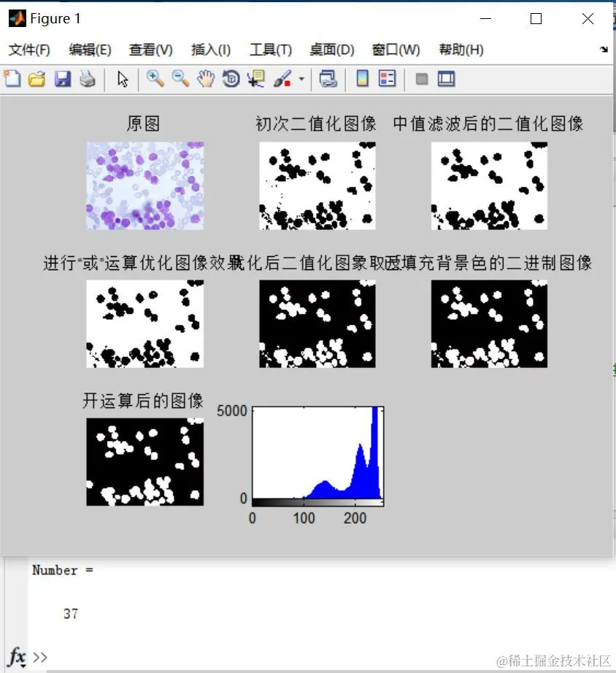Viewport: 616px width, 673px height.
Task: Insert a Legend using toolbar icon
Action: pyautogui.click(x=388, y=79)
